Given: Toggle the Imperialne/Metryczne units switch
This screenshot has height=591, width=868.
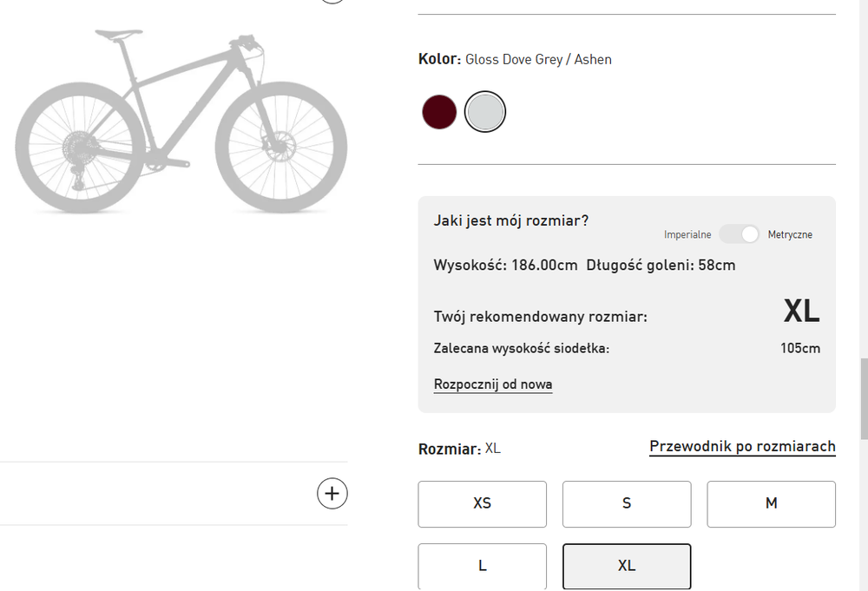Looking at the screenshot, I should click(x=740, y=234).
